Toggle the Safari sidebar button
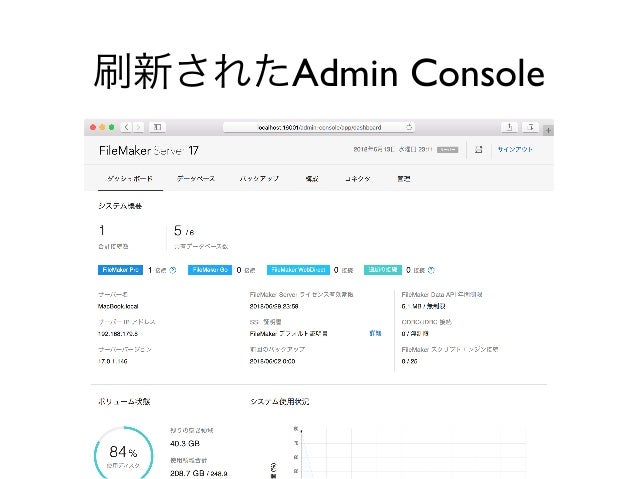 coord(157,127)
